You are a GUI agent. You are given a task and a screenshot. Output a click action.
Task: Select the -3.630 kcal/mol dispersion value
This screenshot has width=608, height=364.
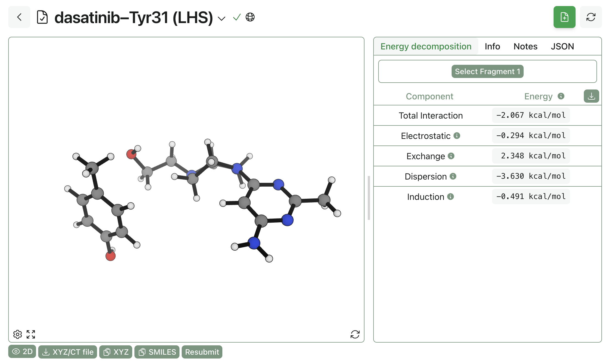[531, 176]
